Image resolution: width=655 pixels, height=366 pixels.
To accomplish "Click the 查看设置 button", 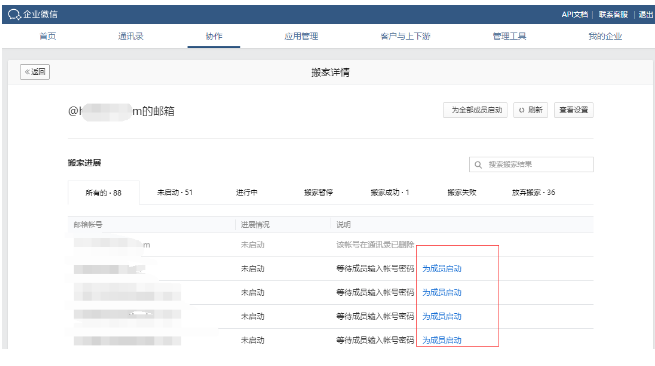I will [574, 110].
